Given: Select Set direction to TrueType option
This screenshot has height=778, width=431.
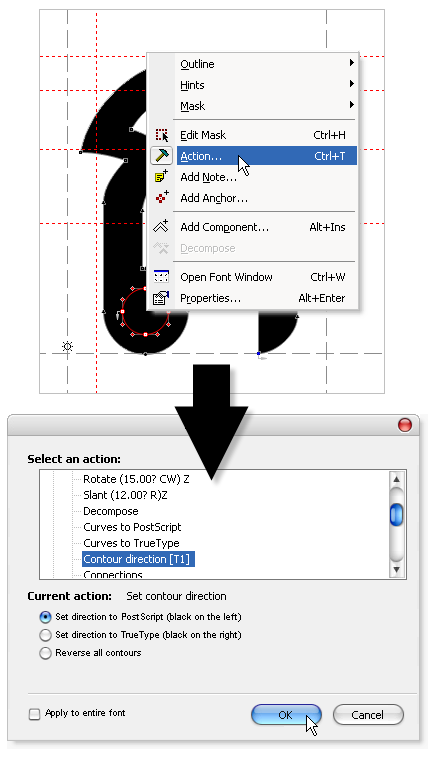Looking at the screenshot, I should pyautogui.click(x=45, y=635).
